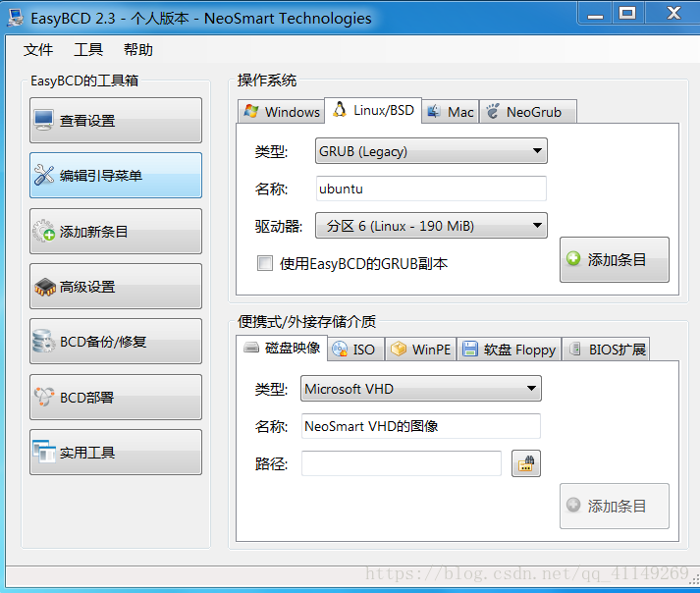Click 添加条目 in the operating system section

click(615, 259)
